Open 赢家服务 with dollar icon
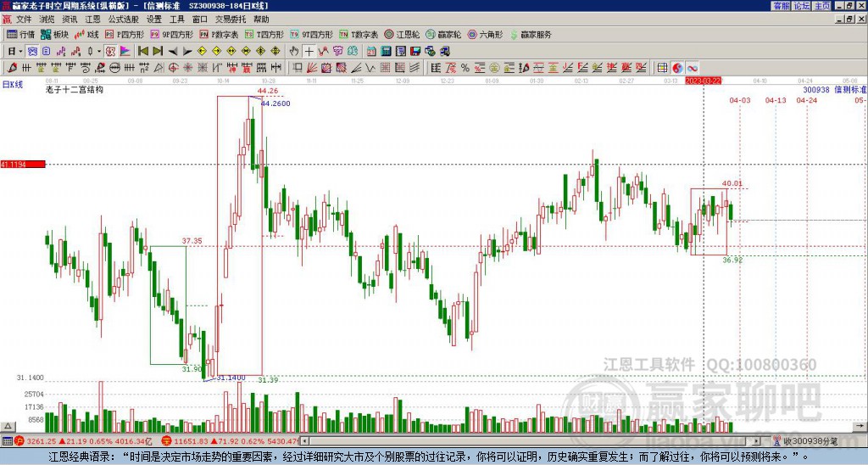 pos(531,34)
